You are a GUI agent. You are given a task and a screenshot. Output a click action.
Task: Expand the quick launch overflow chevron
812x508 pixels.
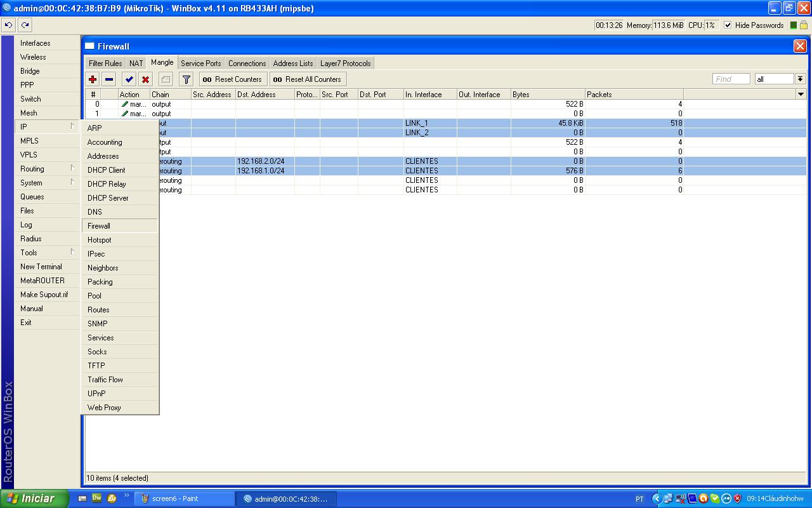(x=126, y=495)
